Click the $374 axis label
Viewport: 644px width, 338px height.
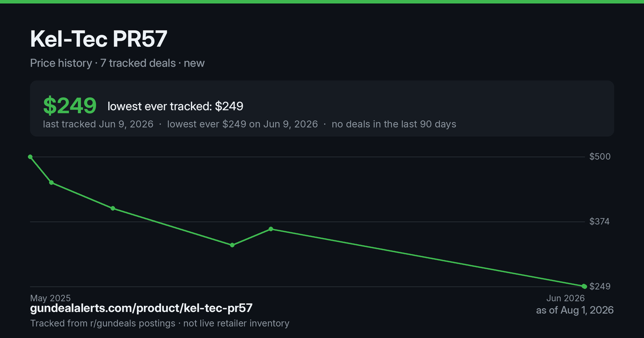[600, 222]
